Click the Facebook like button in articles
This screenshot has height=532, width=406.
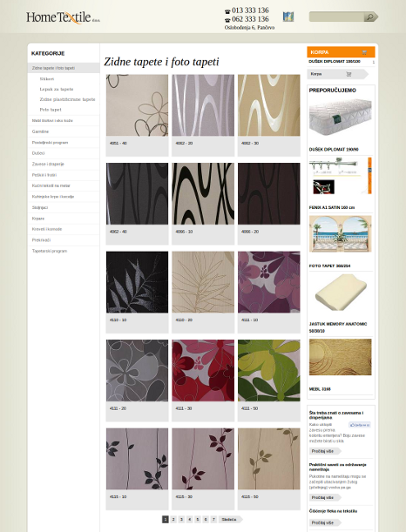[x=359, y=425]
